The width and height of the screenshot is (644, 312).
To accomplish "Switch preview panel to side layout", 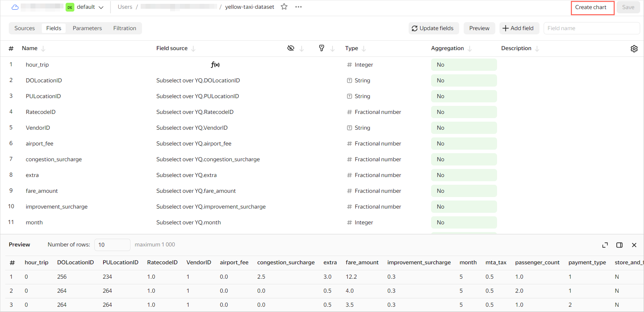I will [x=619, y=245].
